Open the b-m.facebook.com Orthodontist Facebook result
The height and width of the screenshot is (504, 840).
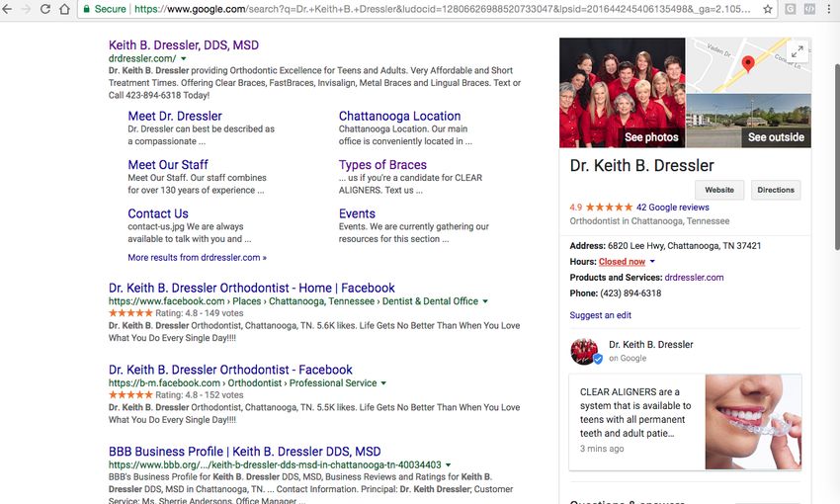(230, 370)
